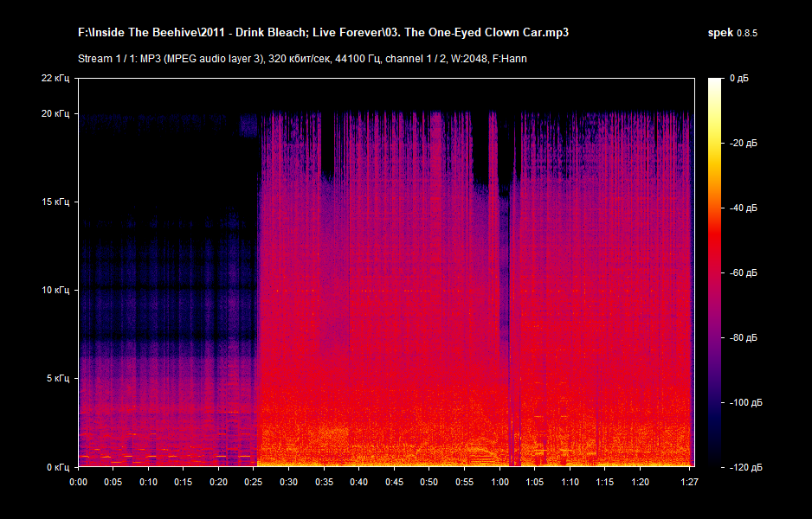Click the 1:15 time axis label
The image size is (812, 519).
[x=605, y=481]
